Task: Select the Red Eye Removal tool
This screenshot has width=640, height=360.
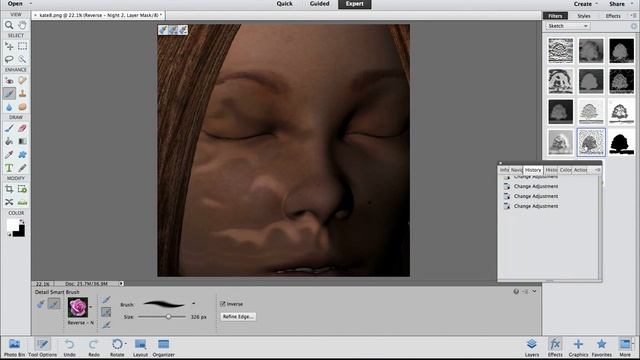Action: 9,80
